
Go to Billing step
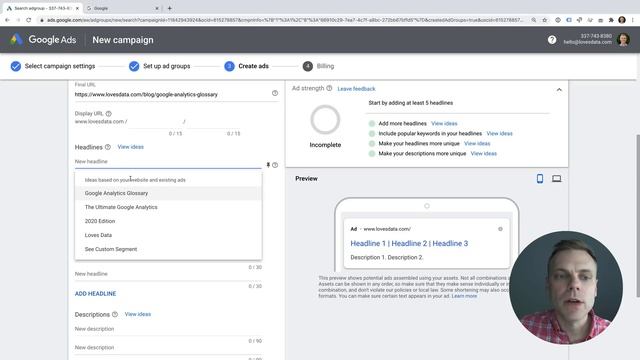[318, 66]
